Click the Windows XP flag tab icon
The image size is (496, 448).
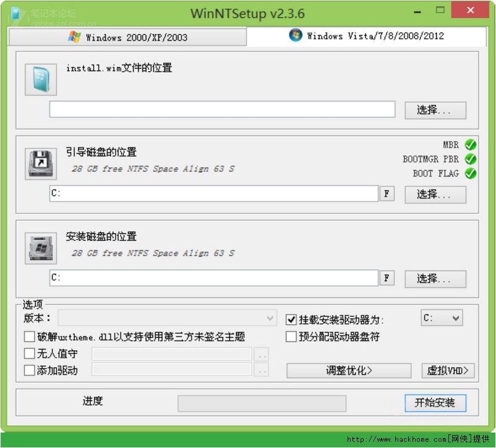tap(74, 36)
